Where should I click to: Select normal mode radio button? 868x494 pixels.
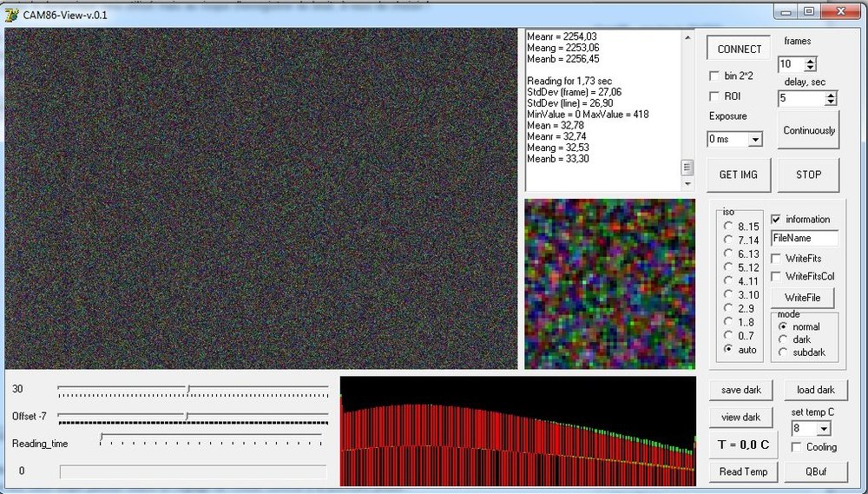783,326
